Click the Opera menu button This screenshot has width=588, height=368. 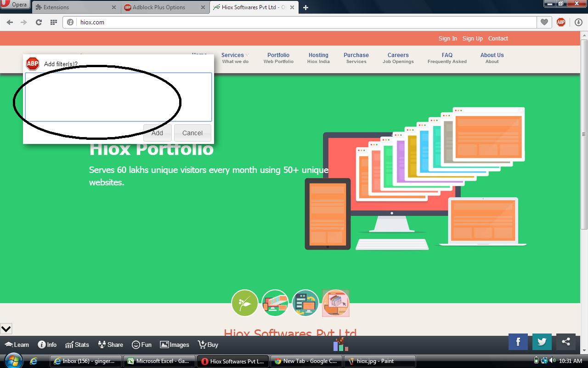pos(15,5)
